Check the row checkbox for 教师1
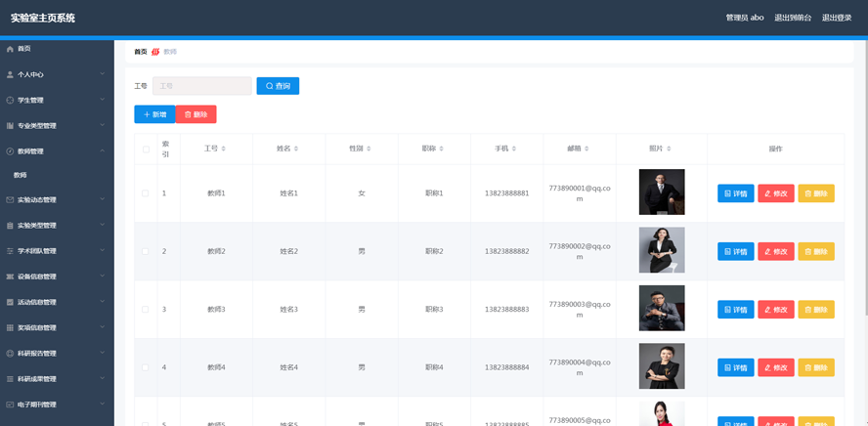This screenshot has height=426, width=868. [145, 193]
